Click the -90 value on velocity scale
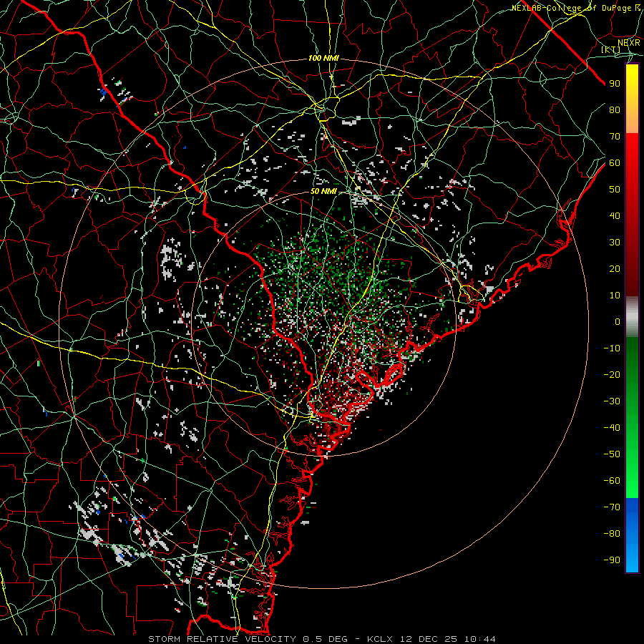Screen dimensions: 644x644 coord(612,560)
